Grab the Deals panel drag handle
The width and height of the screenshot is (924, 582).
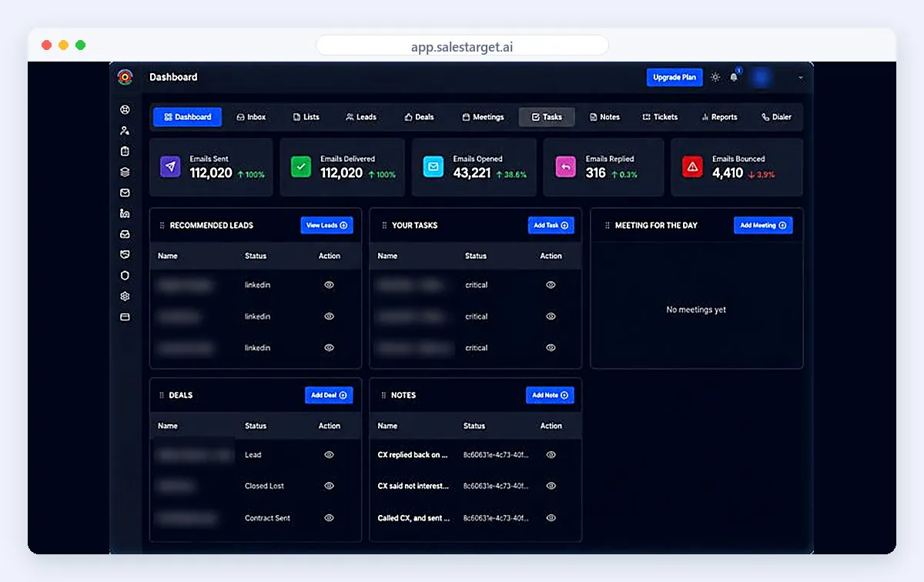pyautogui.click(x=162, y=395)
